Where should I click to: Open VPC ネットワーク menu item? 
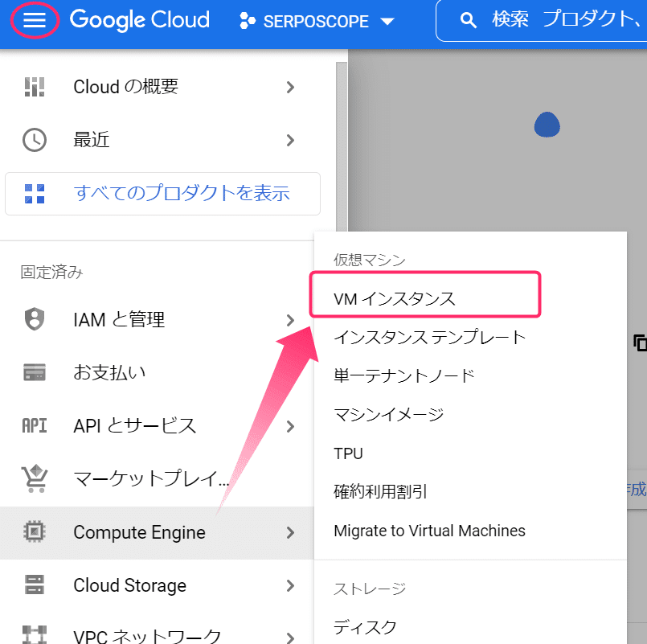[x=157, y=630]
